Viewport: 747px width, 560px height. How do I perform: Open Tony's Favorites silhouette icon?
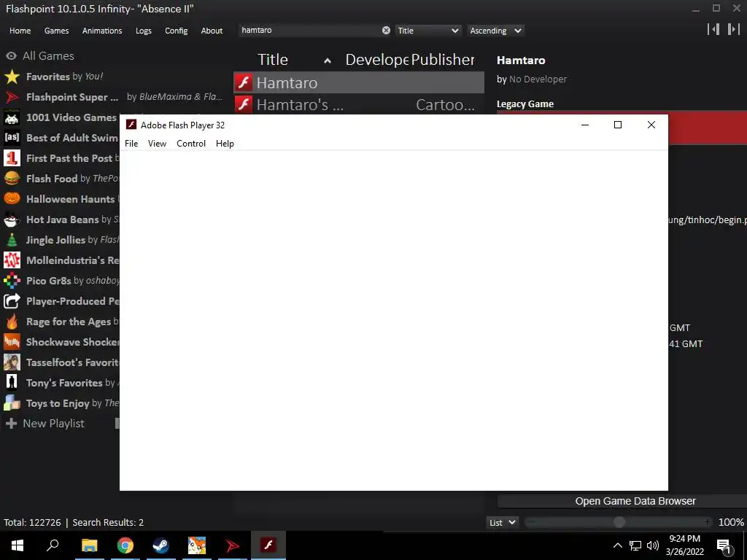tap(12, 383)
